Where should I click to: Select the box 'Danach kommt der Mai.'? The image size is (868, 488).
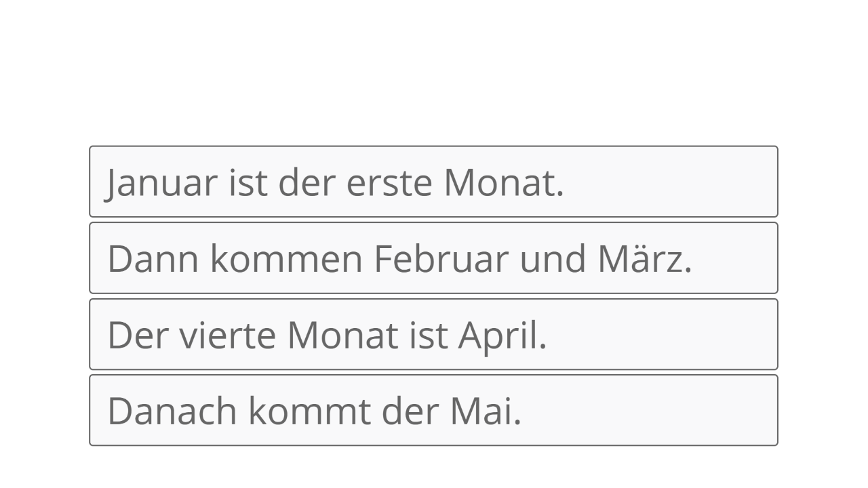pyautogui.click(x=433, y=410)
